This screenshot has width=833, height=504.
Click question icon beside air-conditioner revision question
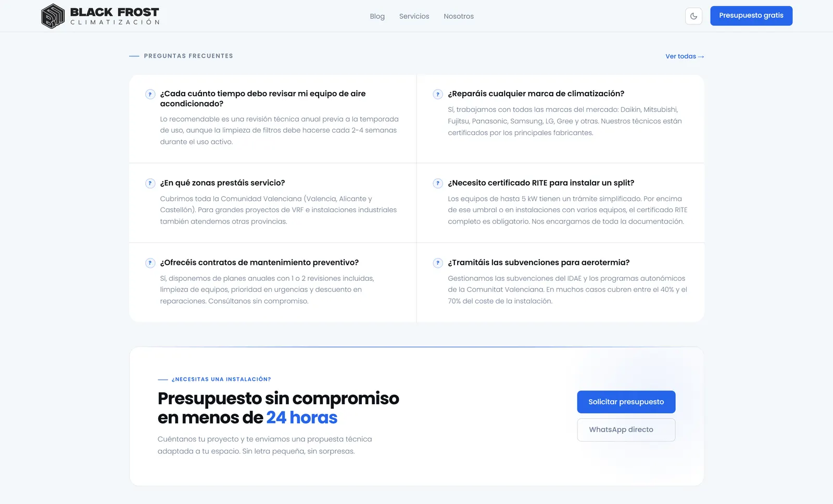(150, 94)
